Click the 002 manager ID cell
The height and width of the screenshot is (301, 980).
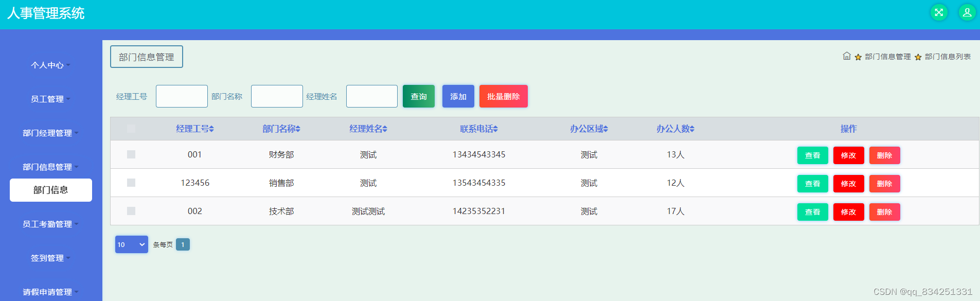pyautogui.click(x=195, y=211)
